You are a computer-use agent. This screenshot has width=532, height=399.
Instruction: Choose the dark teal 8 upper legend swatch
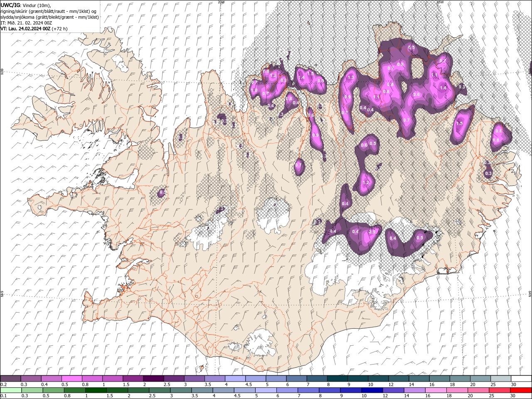(337, 379)
